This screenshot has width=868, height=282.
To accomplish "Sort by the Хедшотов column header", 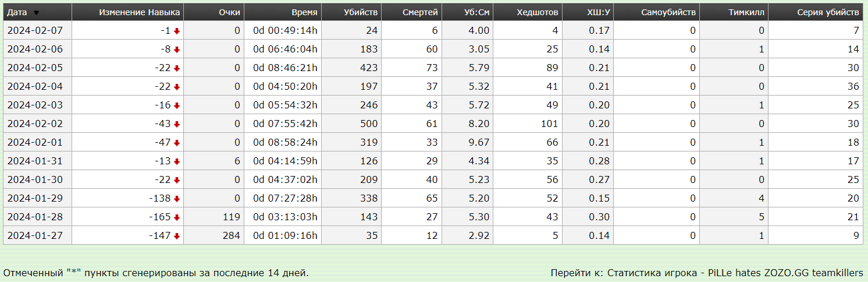I will pyautogui.click(x=537, y=12).
